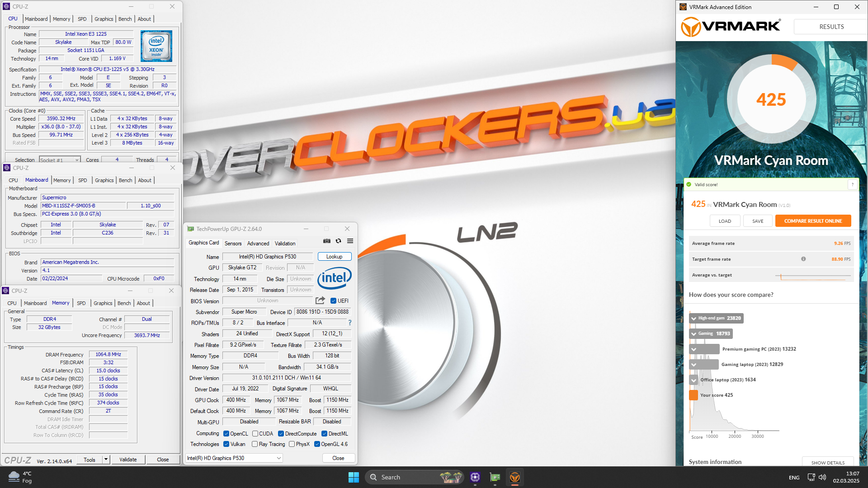Toggle the Ray Tracing checkbox

[255, 444]
